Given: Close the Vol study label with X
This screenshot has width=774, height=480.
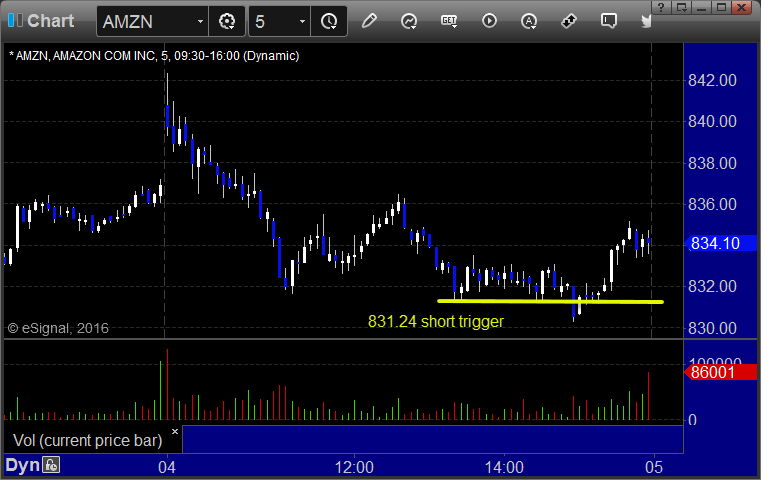Looking at the screenshot, I should (175, 432).
